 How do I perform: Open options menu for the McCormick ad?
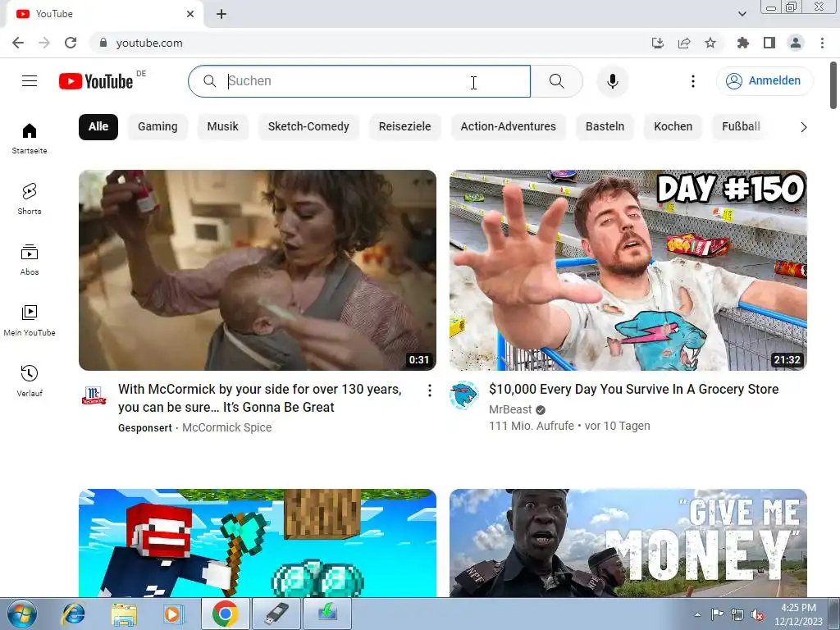(430, 390)
